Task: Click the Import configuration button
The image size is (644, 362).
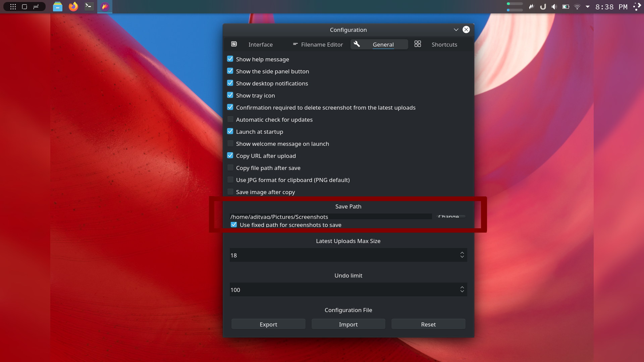Action: point(348,324)
